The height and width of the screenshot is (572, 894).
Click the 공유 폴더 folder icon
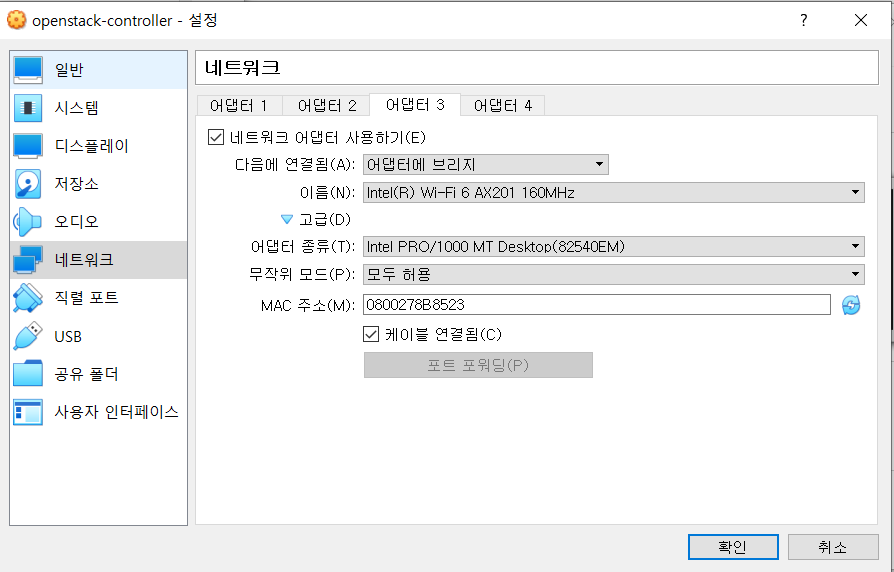tap(27, 374)
